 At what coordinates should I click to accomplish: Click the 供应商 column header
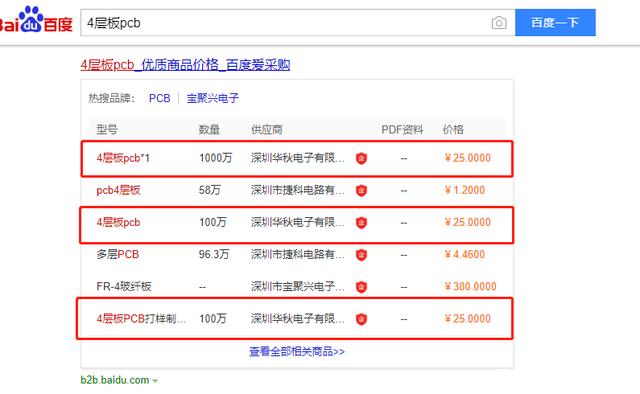pos(267,130)
